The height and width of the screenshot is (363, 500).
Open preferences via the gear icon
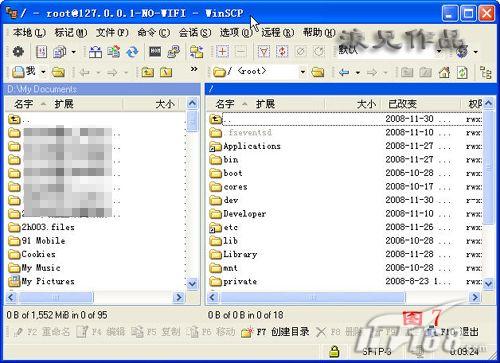18,52
